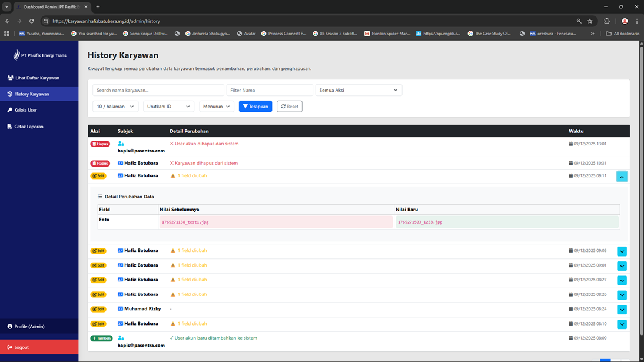Viewport: 644px width, 362px height.
Task: Open History Karyawan sidebar item
Action: (39, 94)
